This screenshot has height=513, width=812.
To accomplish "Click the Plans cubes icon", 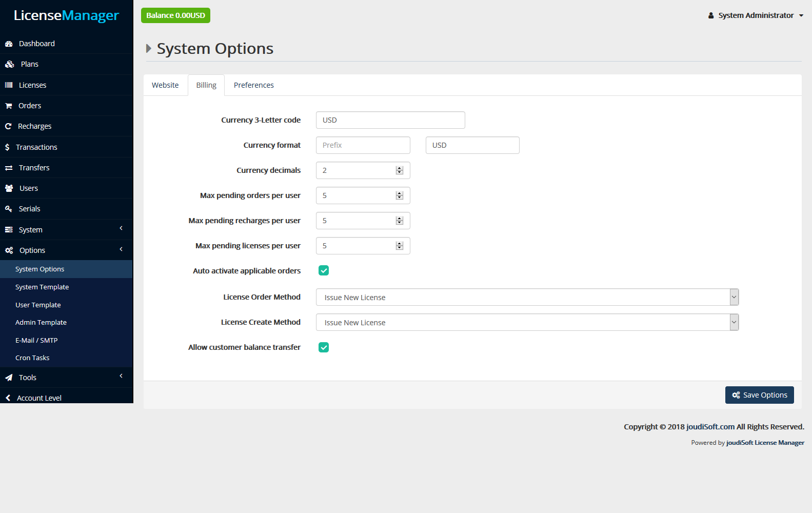I will point(9,64).
